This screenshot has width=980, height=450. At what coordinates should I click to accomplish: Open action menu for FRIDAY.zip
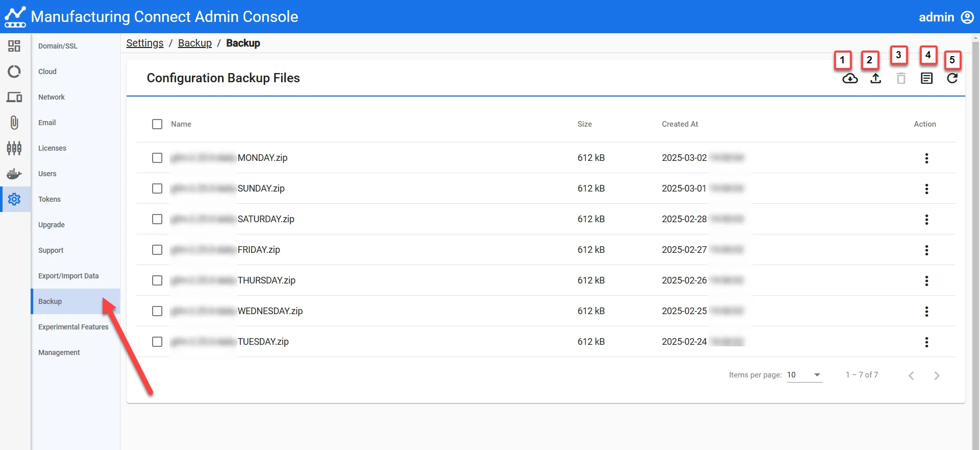927,250
